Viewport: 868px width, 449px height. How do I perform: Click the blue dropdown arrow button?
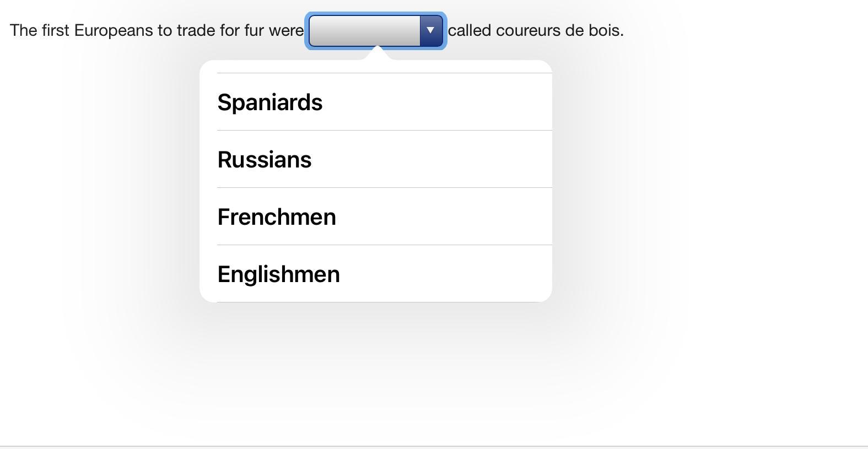431,30
